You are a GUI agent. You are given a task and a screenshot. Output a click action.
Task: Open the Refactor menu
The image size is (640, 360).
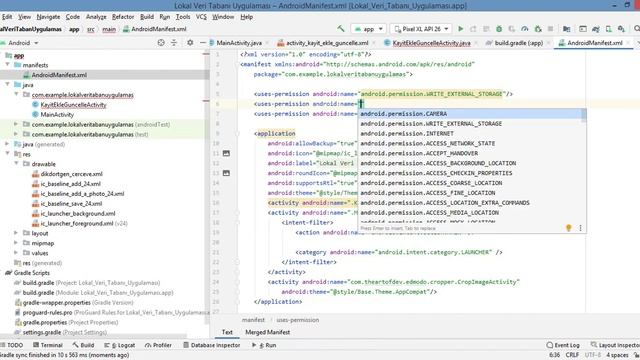[x=123, y=17]
